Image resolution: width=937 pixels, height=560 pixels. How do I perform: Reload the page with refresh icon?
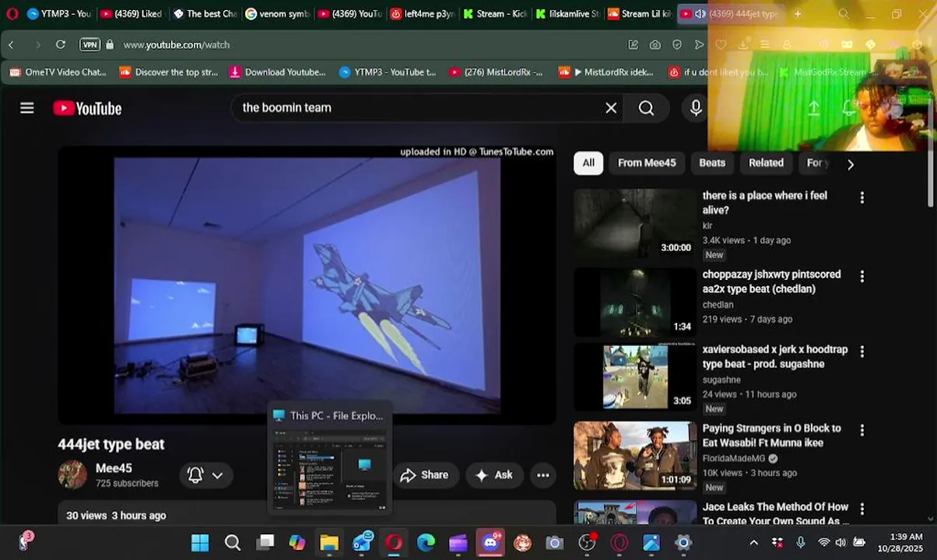point(60,45)
